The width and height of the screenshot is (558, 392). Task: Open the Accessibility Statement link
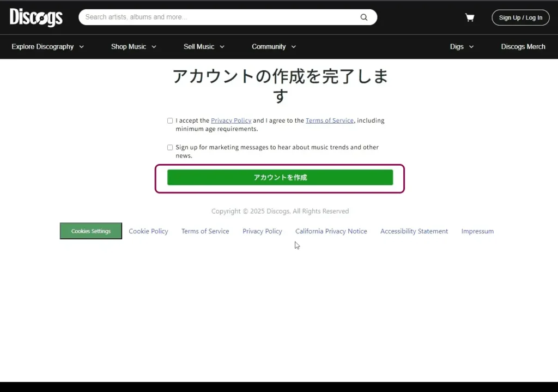414,231
